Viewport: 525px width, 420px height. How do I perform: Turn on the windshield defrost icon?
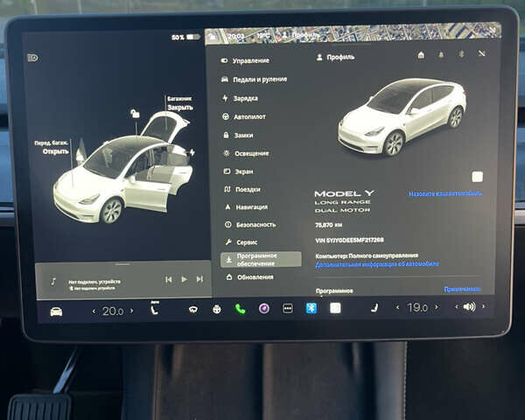click(x=193, y=310)
